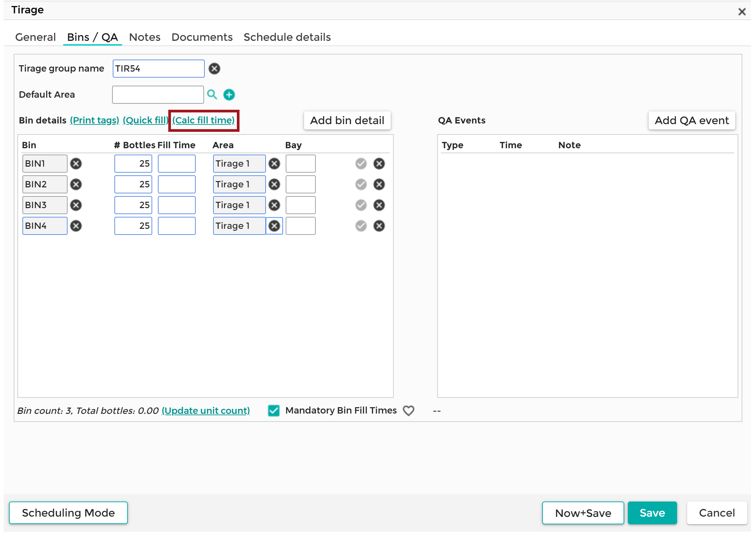
Task: Delete the BIN4 row
Action: [x=379, y=226]
